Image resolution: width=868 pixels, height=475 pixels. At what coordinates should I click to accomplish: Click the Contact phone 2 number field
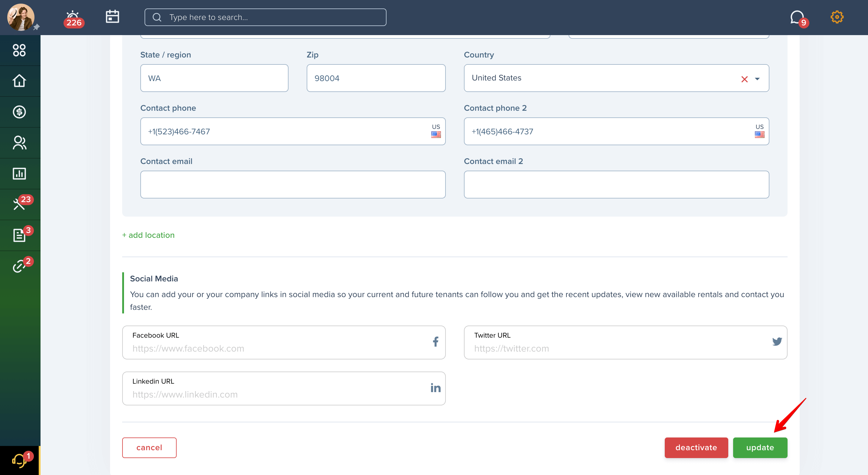(616, 132)
